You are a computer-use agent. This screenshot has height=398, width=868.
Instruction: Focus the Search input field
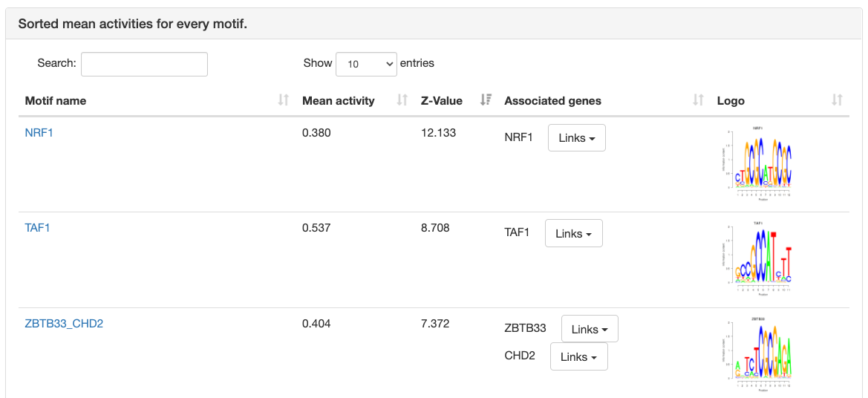click(x=144, y=64)
